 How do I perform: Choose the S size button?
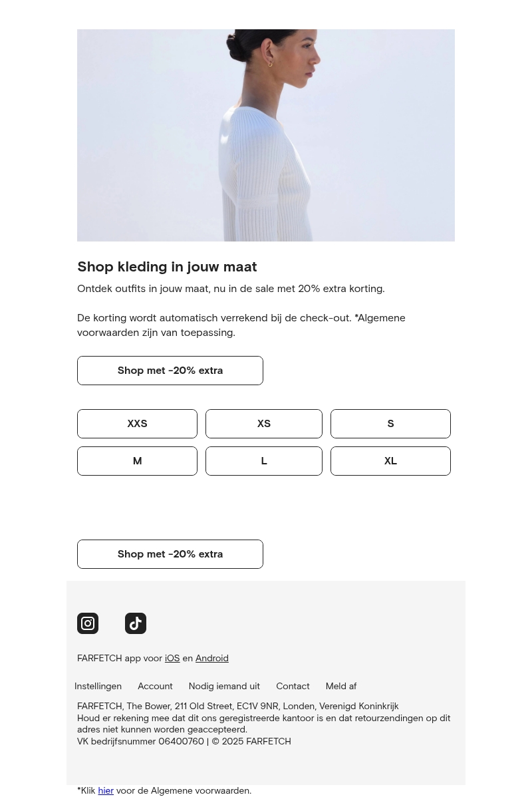(390, 424)
